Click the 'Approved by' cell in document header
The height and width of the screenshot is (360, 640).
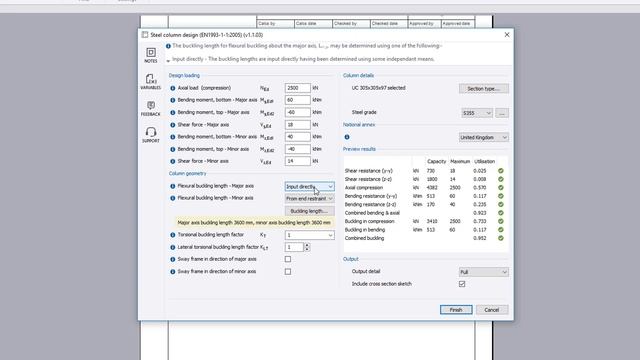pos(424,24)
